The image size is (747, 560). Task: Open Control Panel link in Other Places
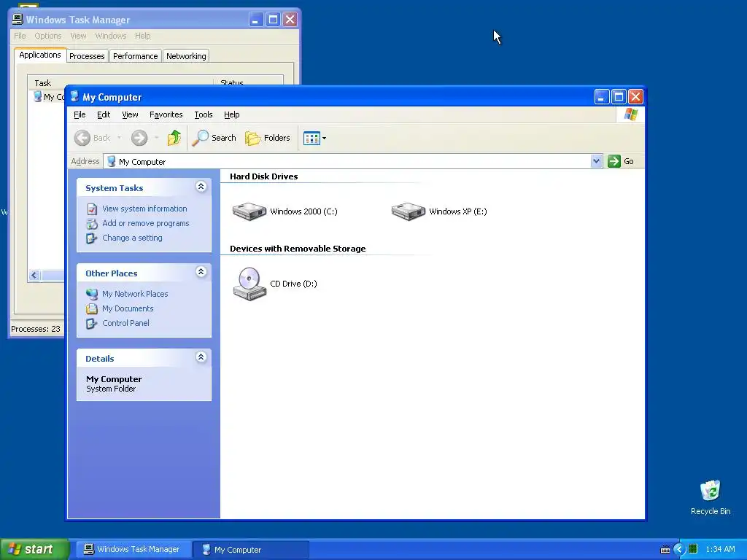[x=125, y=323]
